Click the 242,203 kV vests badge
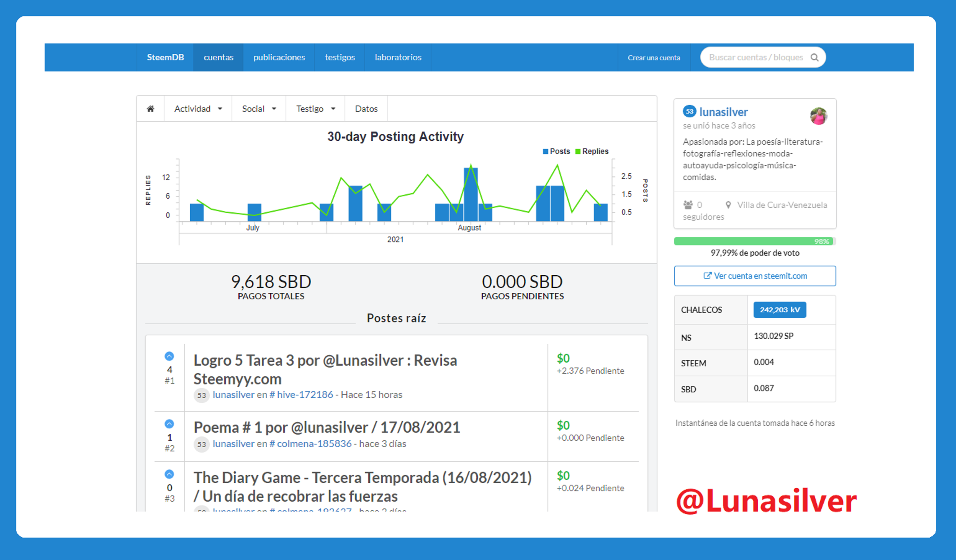The height and width of the screenshot is (560, 956). (x=780, y=309)
